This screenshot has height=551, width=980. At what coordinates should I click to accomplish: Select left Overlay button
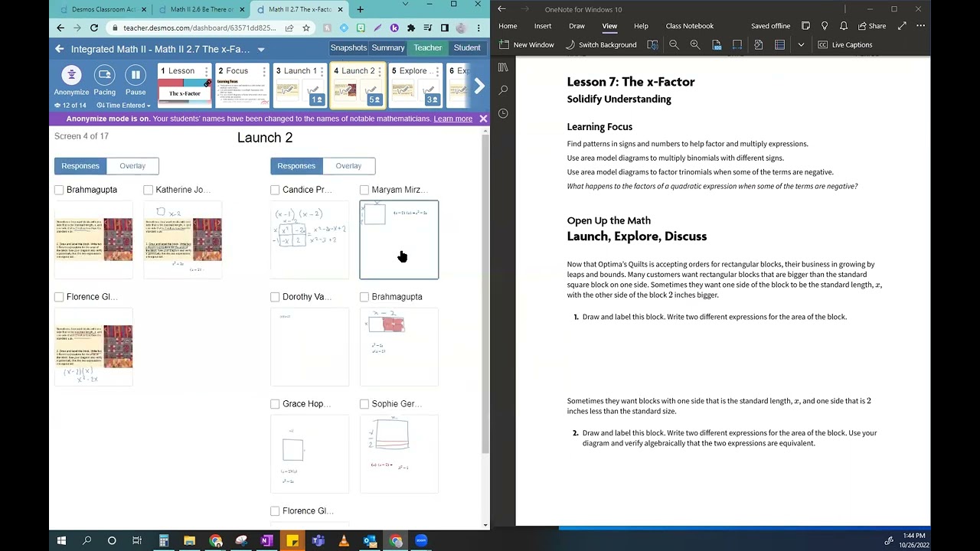[x=132, y=166]
